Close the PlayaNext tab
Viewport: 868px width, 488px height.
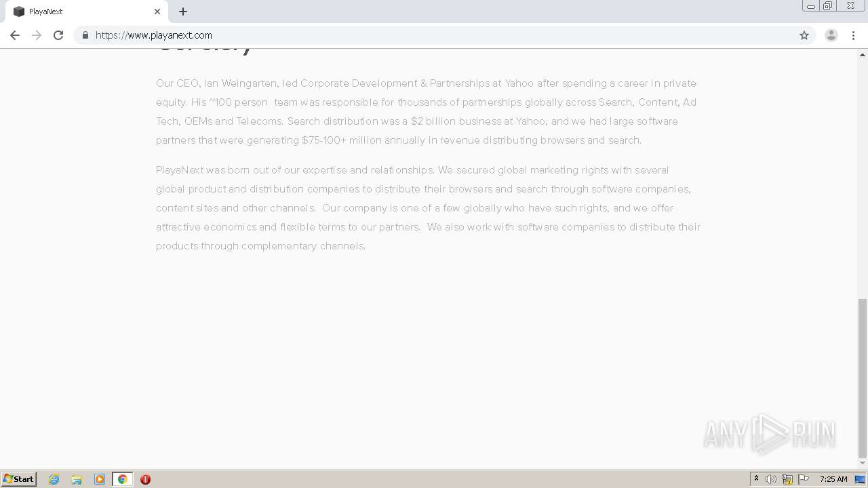click(x=157, y=12)
